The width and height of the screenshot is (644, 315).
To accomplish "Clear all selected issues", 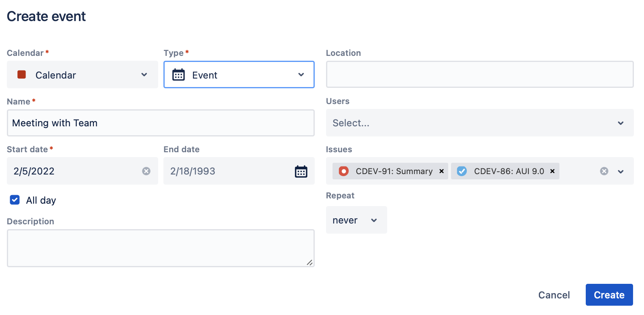I will (x=604, y=171).
